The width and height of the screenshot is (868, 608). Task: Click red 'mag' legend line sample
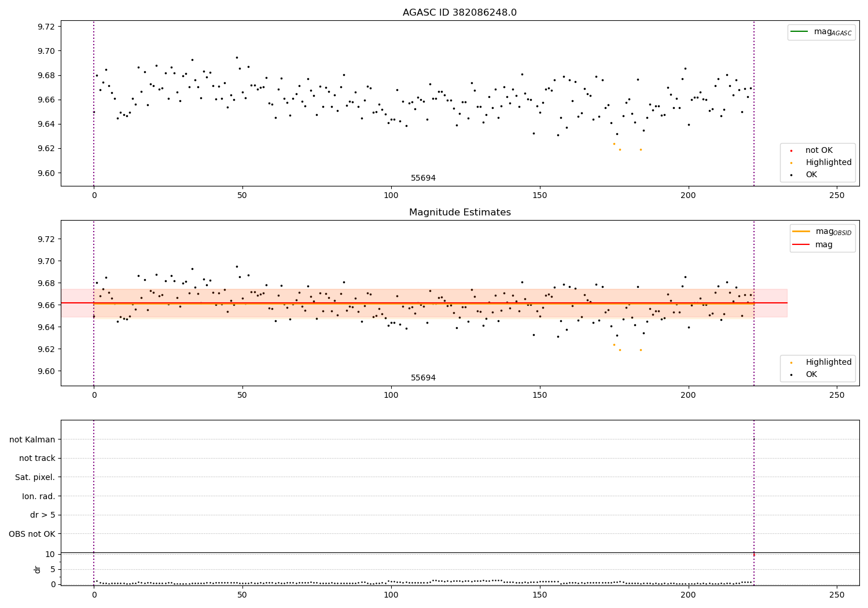(x=801, y=245)
